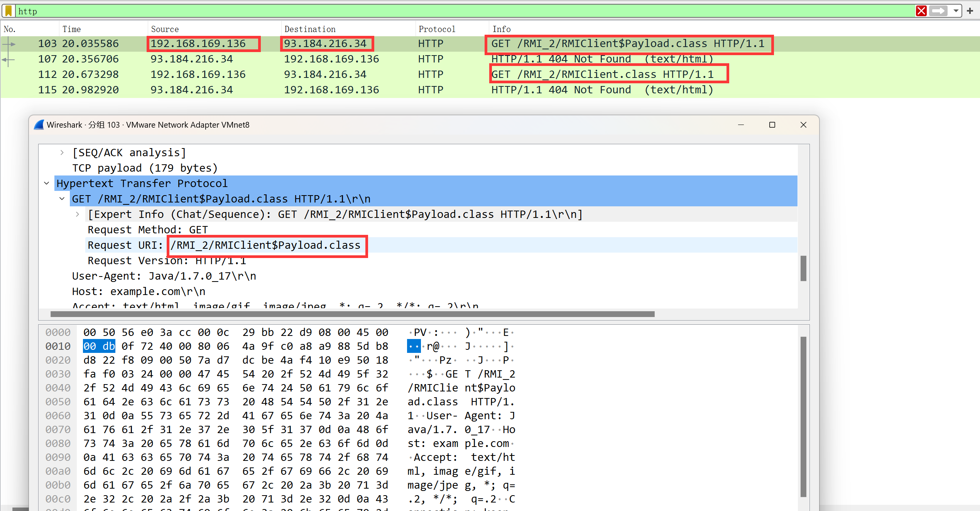980x511 pixels.
Task: Click highlighted hex bytes 00 db
Action: click(x=99, y=346)
